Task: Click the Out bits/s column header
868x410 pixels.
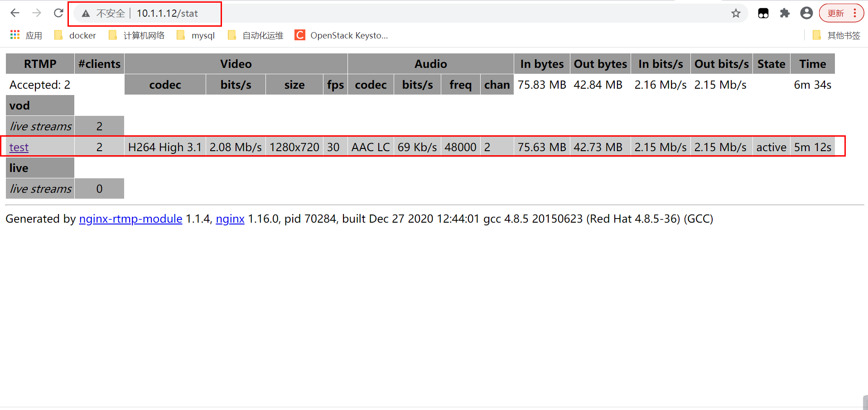Action: (x=722, y=64)
